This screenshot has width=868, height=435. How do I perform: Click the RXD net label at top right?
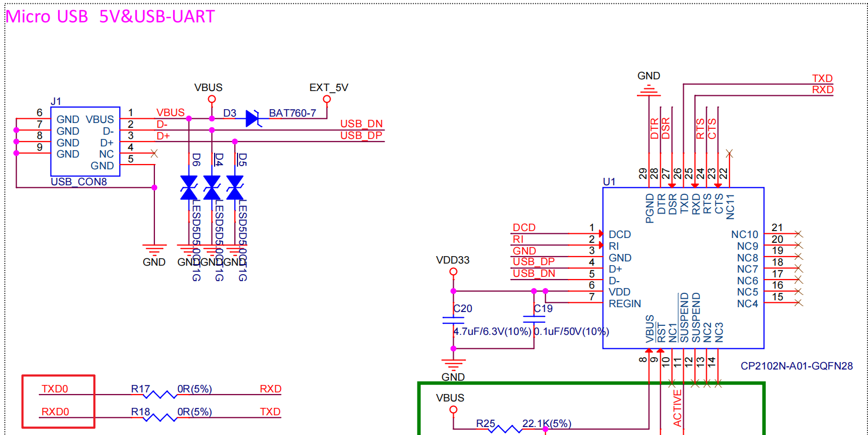coord(823,89)
